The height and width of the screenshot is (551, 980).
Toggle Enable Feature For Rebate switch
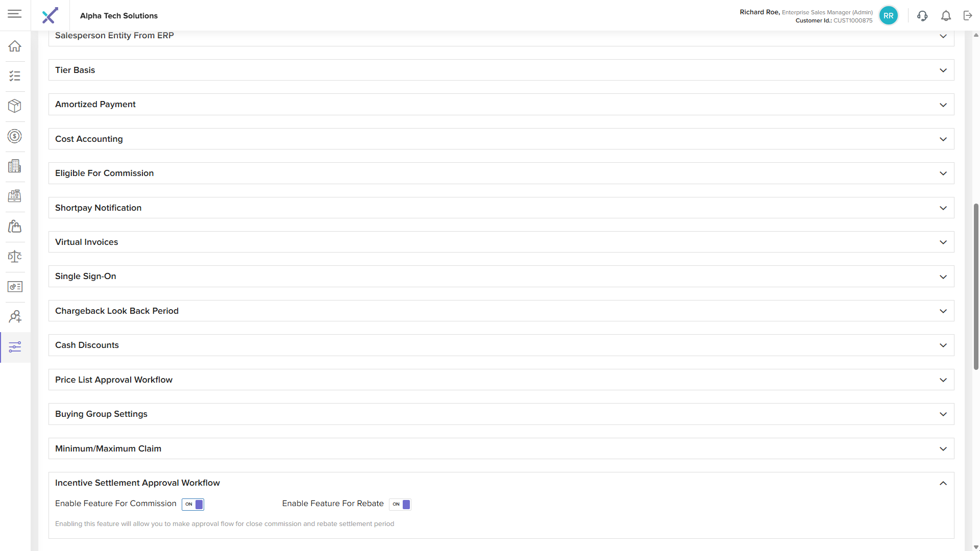point(400,504)
